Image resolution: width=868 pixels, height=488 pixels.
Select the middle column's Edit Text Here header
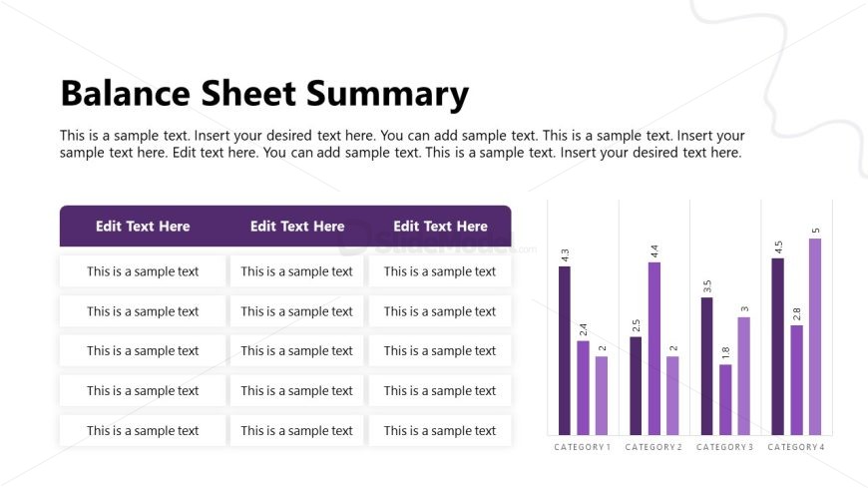click(297, 227)
